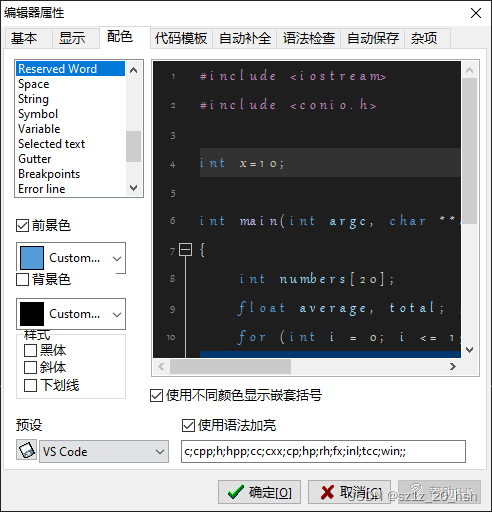Select Reserved Word in the element list
Viewport: 492px width, 512px height.
[71, 69]
